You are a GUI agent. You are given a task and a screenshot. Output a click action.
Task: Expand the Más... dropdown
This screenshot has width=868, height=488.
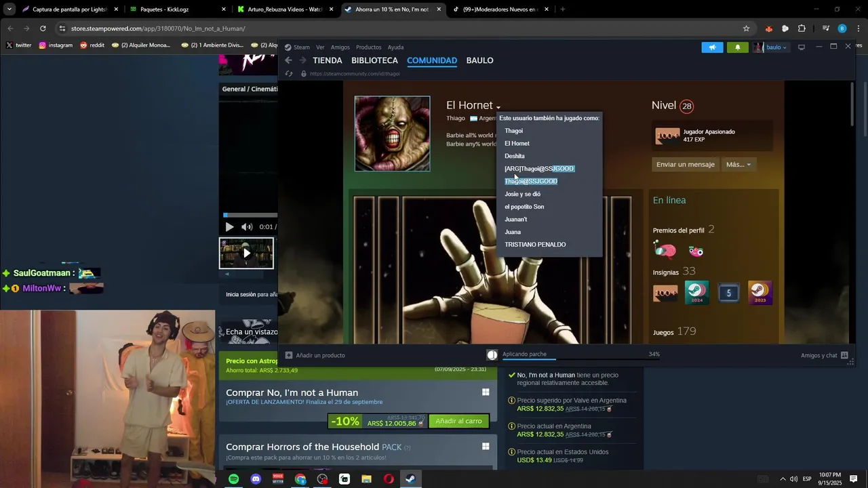coord(738,164)
